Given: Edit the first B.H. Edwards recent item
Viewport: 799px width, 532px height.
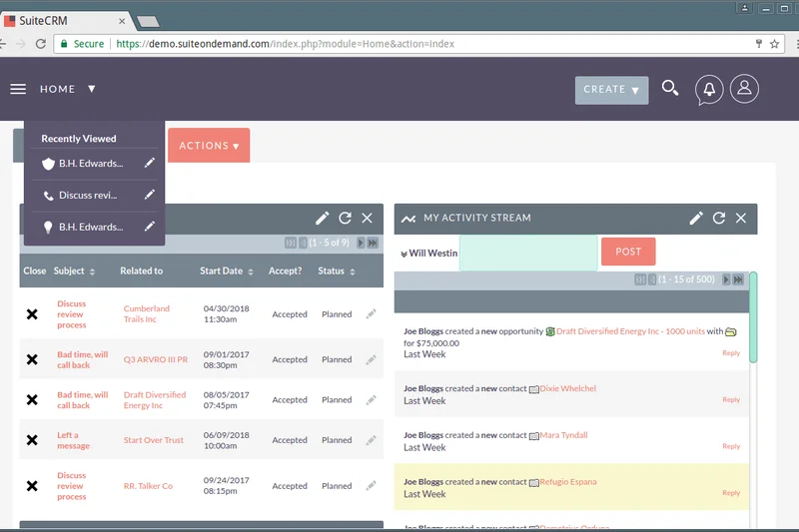Looking at the screenshot, I should (x=149, y=163).
